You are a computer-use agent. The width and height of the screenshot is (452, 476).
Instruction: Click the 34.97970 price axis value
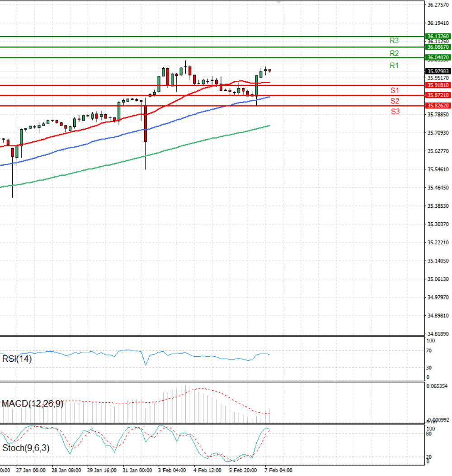(438, 298)
